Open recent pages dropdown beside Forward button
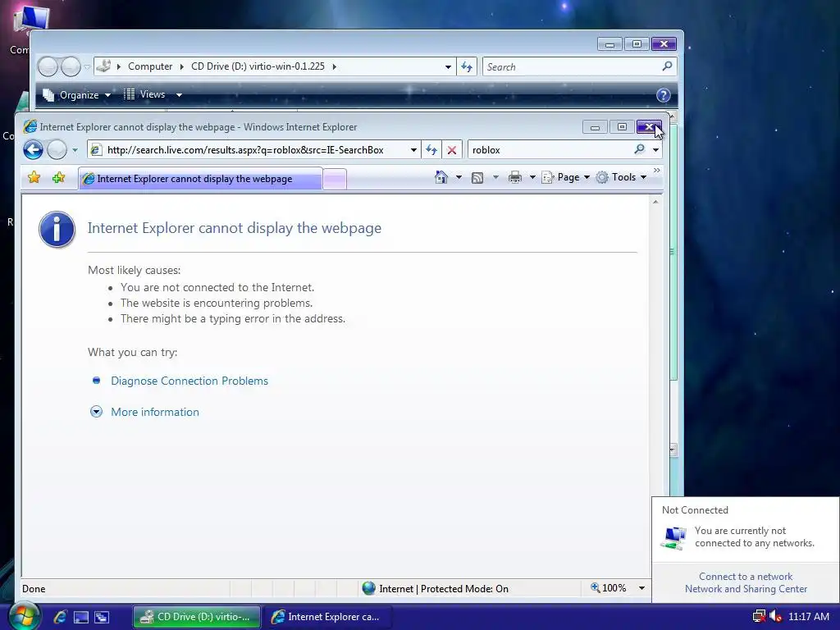This screenshot has width=840, height=630. pyautogui.click(x=75, y=150)
